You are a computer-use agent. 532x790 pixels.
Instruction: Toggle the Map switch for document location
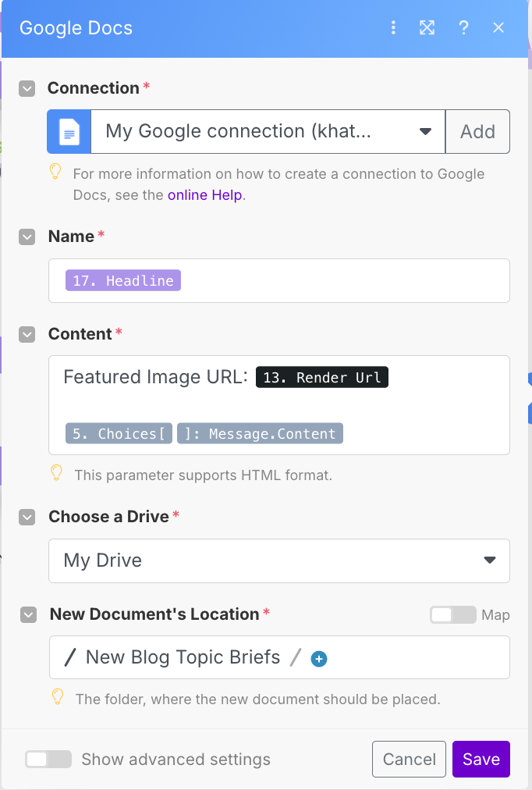pos(452,615)
